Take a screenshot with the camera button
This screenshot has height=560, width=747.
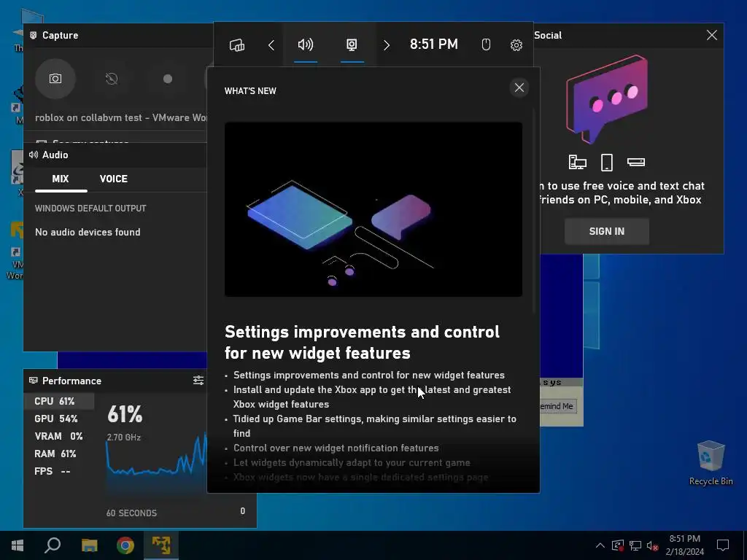[x=55, y=79]
